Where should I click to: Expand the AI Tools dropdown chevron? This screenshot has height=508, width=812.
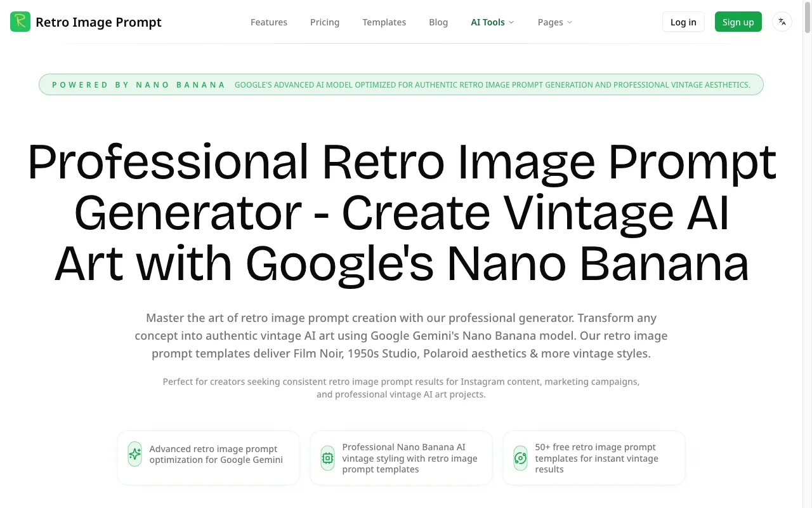coord(511,22)
